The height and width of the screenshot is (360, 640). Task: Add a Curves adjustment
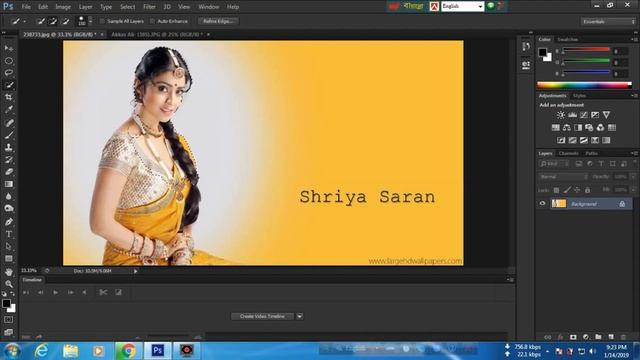(584, 115)
